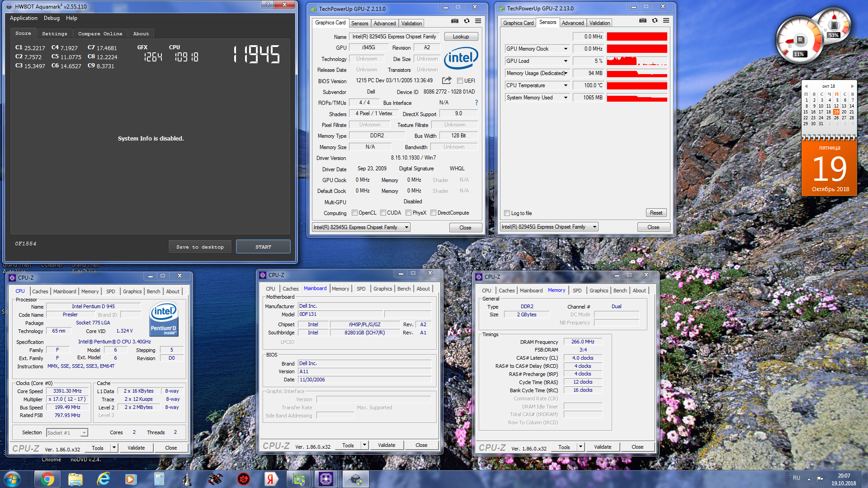Toggle the PhysX checkbox
The width and height of the screenshot is (868, 488).
tap(408, 213)
